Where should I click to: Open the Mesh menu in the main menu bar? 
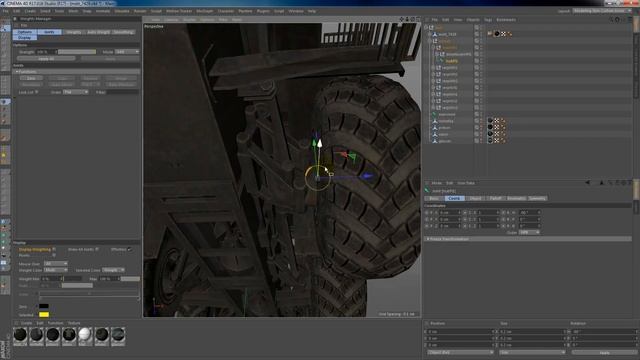click(x=73, y=11)
